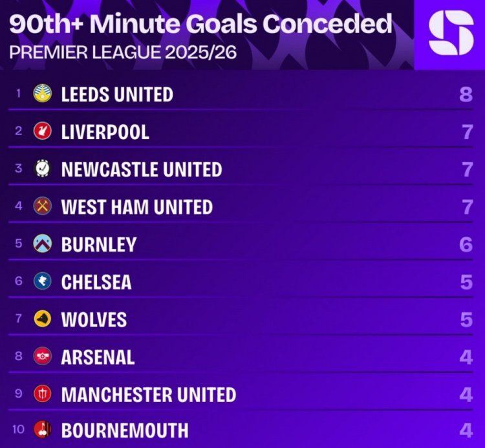Select the NEWCASTLE UNITED team name

[142, 169]
